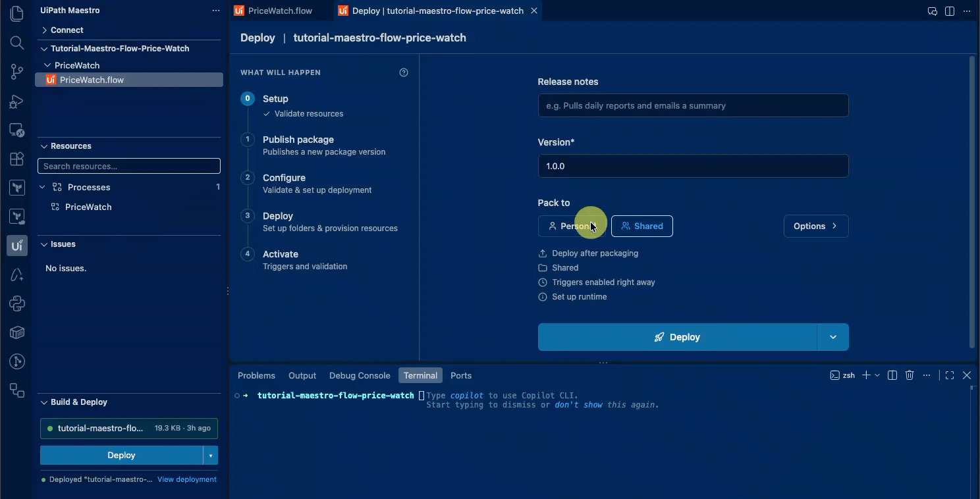The image size is (980, 499).
Task: Open the Explorer view in activity bar
Action: (17, 14)
